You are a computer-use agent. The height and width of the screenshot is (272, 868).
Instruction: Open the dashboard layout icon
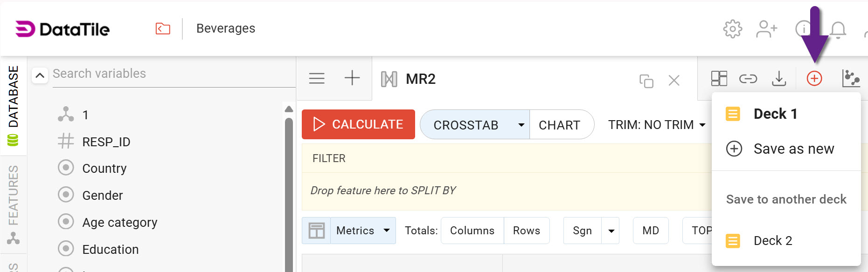click(719, 78)
